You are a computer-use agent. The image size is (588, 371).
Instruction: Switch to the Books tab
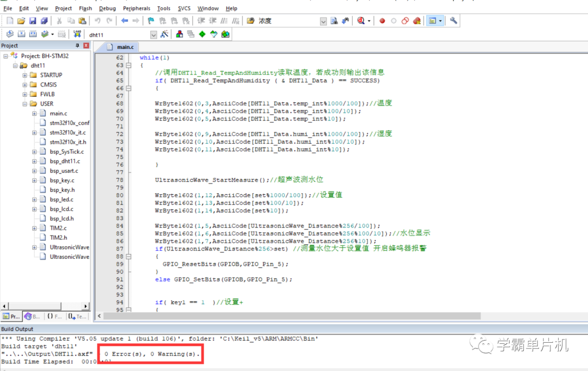point(32,317)
